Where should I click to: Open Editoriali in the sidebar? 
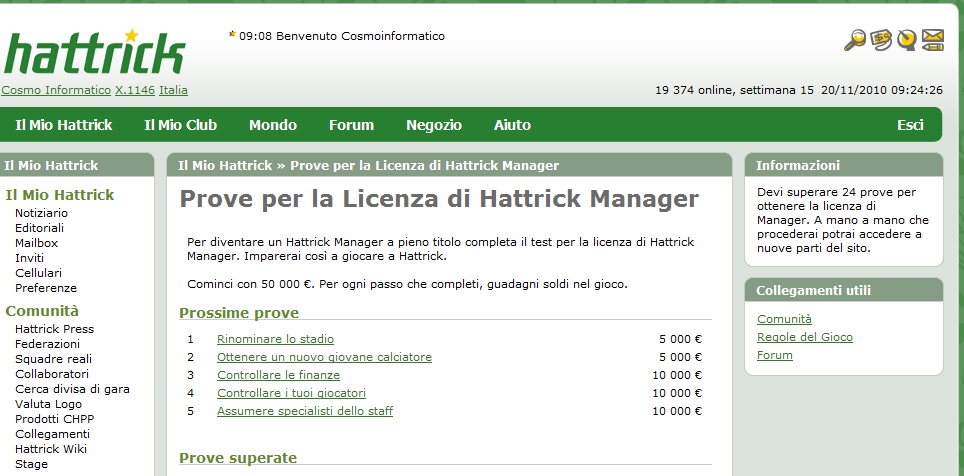pos(39,228)
